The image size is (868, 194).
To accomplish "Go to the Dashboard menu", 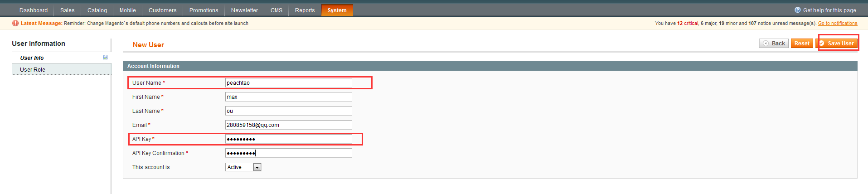I will [34, 10].
